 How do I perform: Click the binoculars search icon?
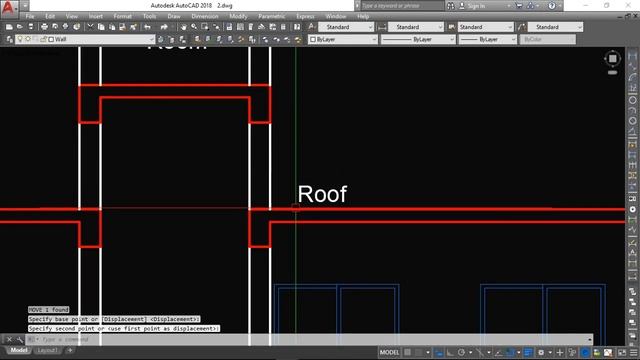[451, 6]
